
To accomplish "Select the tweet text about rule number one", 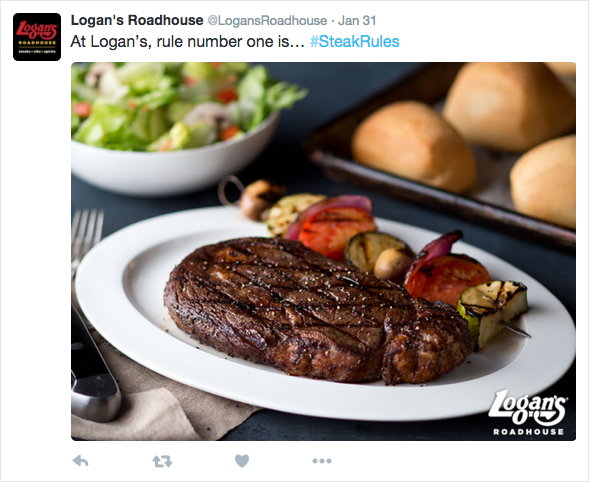I will coord(187,41).
